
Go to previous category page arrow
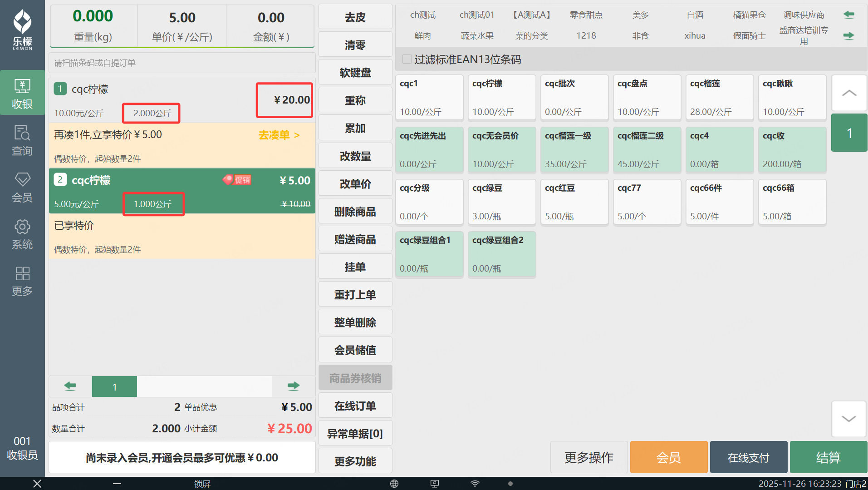pos(848,15)
